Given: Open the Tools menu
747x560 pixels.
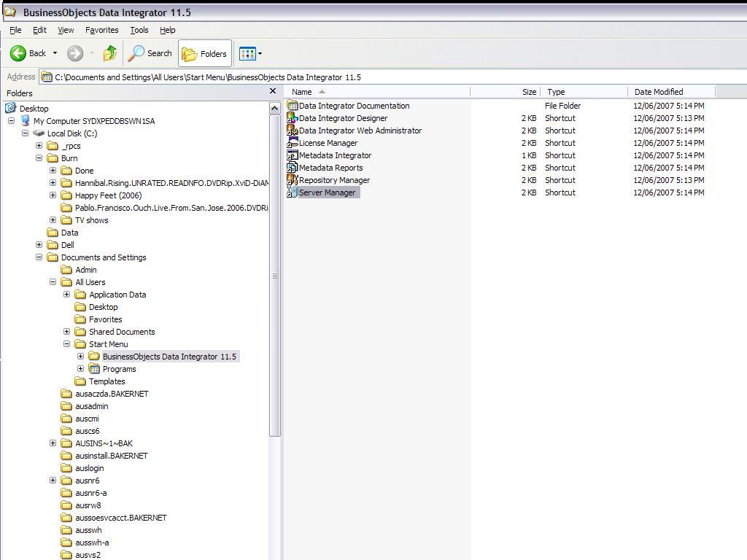Looking at the screenshot, I should pos(139,30).
